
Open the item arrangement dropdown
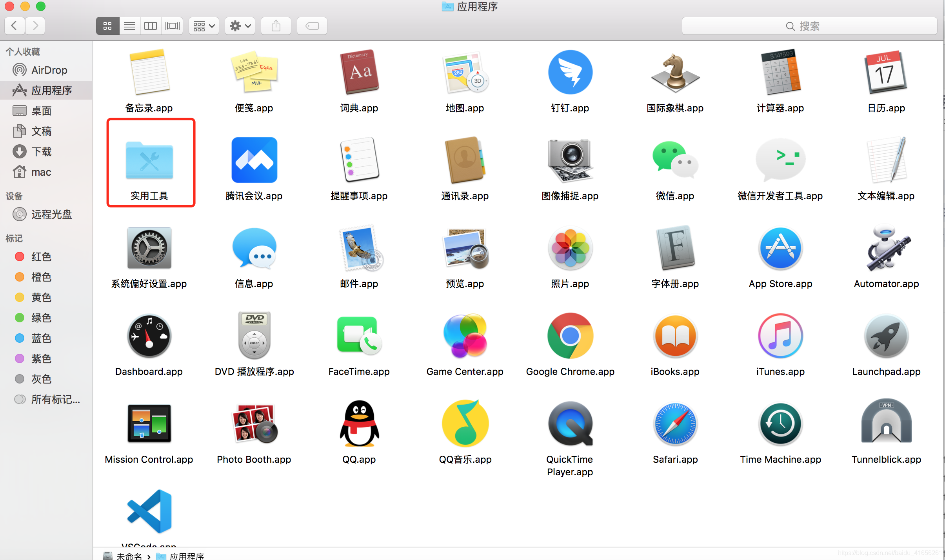coord(204,26)
